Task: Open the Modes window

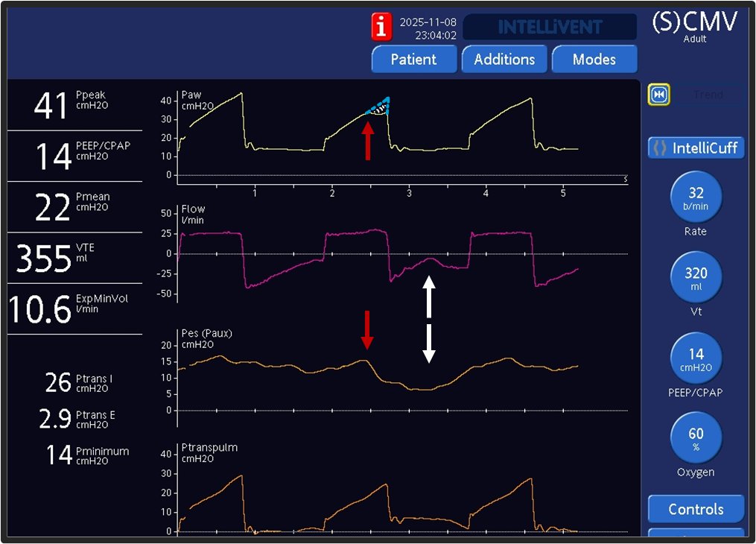Action: point(594,60)
